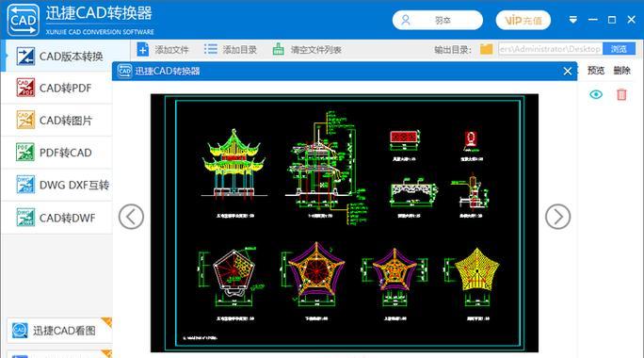Click the 添加文件 plus icon
The image size is (644, 358).
142,50
